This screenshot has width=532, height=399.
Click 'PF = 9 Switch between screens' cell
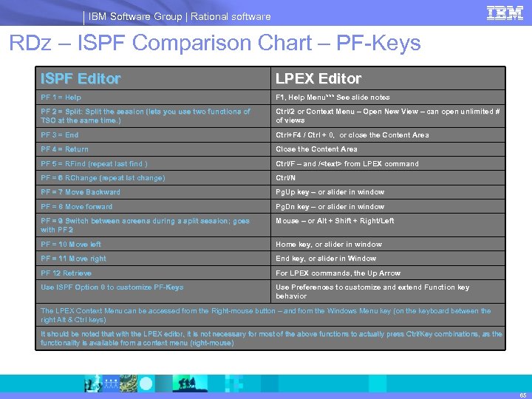point(154,225)
